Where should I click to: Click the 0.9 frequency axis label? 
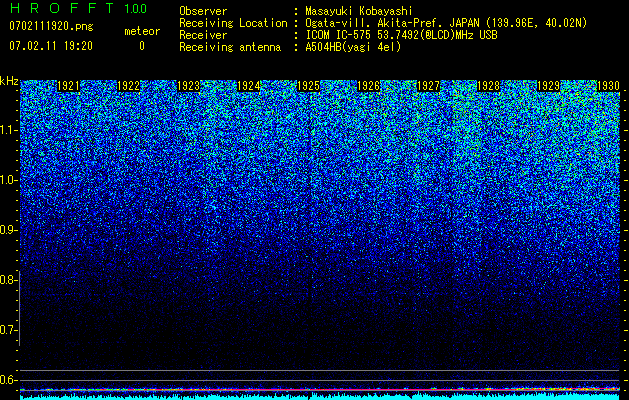pos(9,230)
